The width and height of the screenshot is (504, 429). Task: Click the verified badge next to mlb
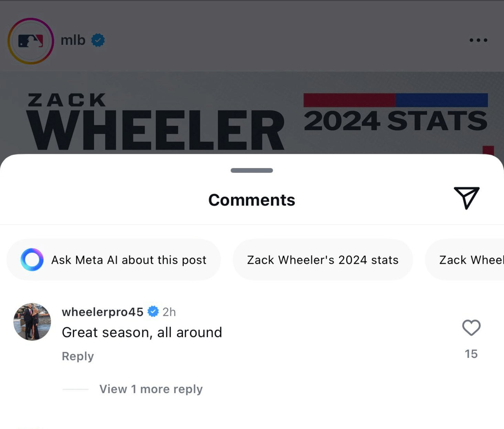(x=98, y=40)
